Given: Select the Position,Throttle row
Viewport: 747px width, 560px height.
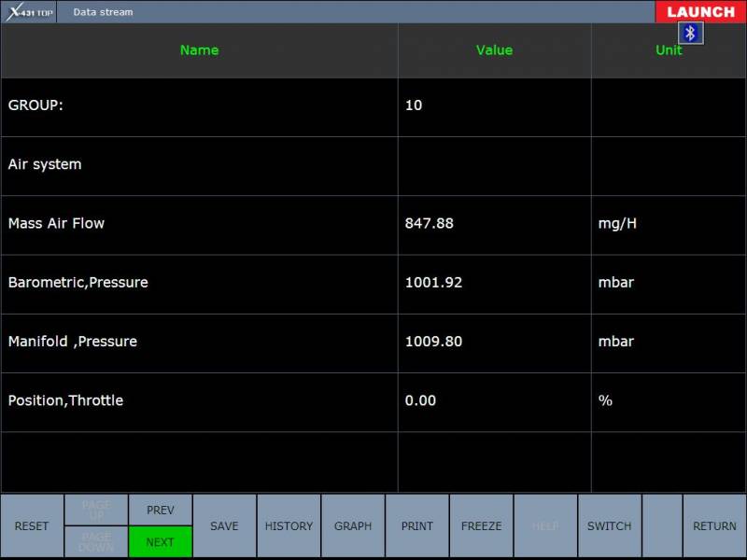Looking at the screenshot, I should [x=199, y=400].
